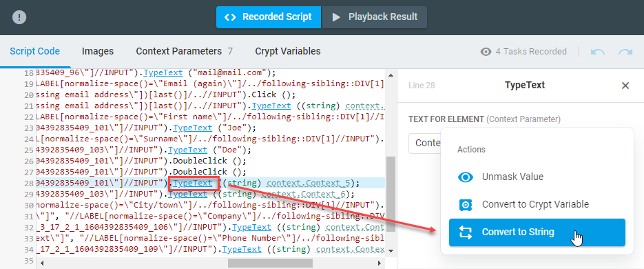
Task: Click the context.Context_5 reference on line 28
Action: [311, 183]
